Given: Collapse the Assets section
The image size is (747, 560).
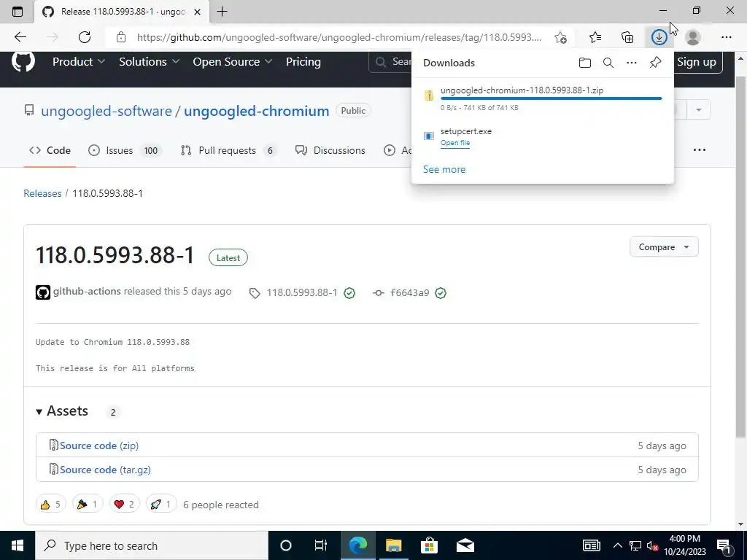Looking at the screenshot, I should 62,411.
